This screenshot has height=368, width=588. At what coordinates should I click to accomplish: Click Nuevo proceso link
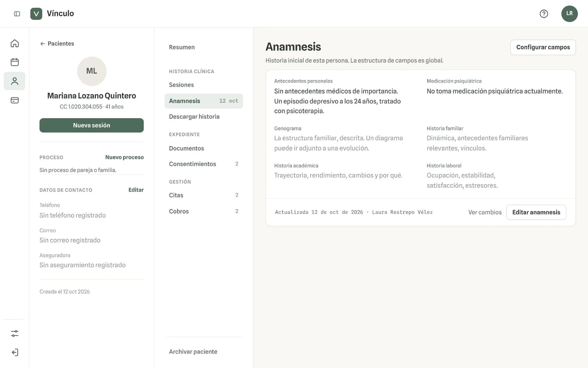[x=125, y=157]
